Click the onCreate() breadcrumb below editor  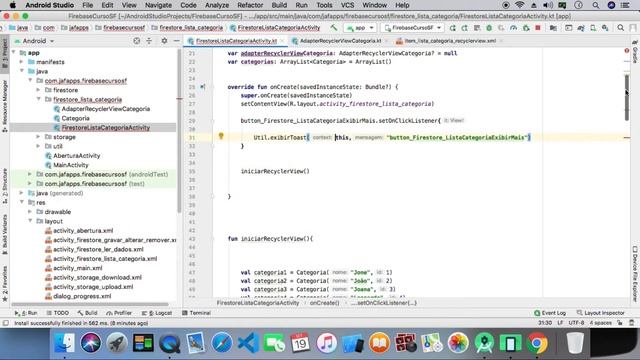(324, 303)
